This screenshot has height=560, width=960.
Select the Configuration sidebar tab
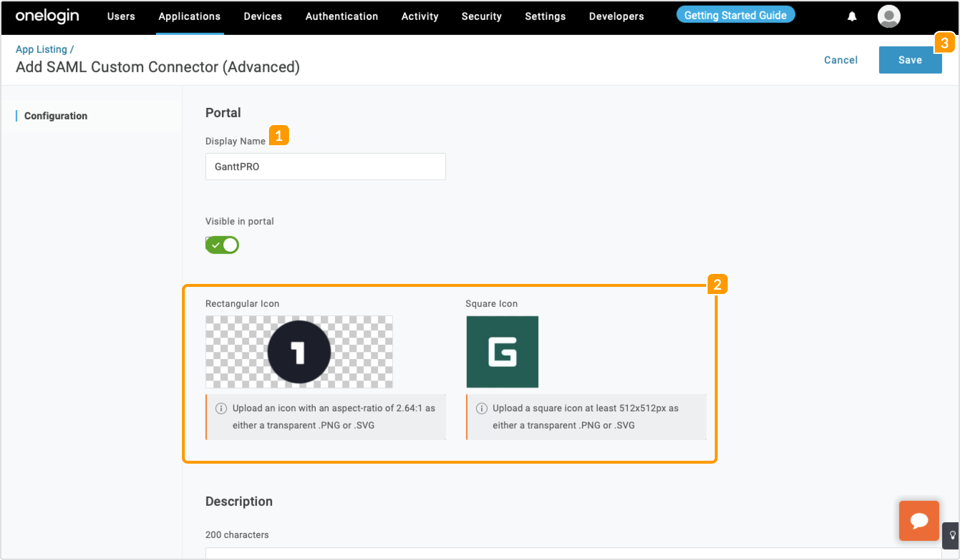point(56,116)
